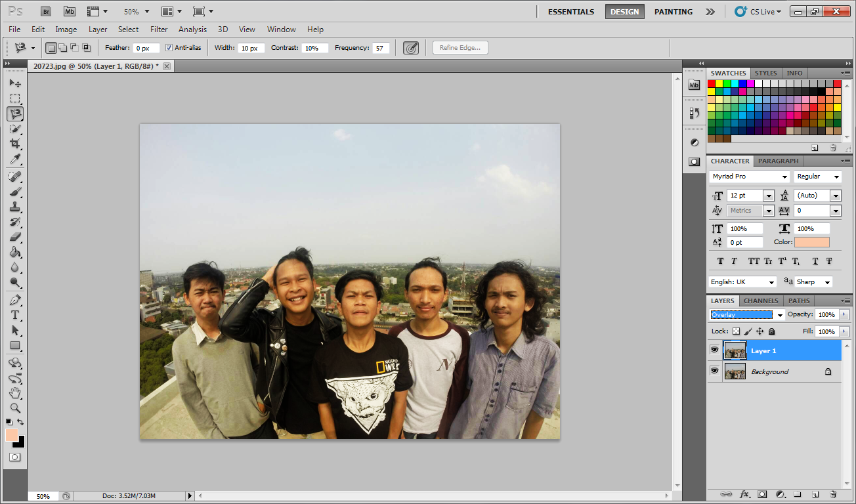
Task: Switch to the Channels tab
Action: pos(760,301)
